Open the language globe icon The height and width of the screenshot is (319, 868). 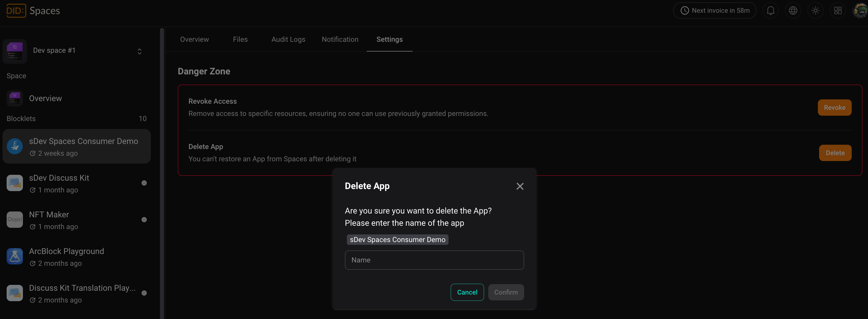pos(793,11)
